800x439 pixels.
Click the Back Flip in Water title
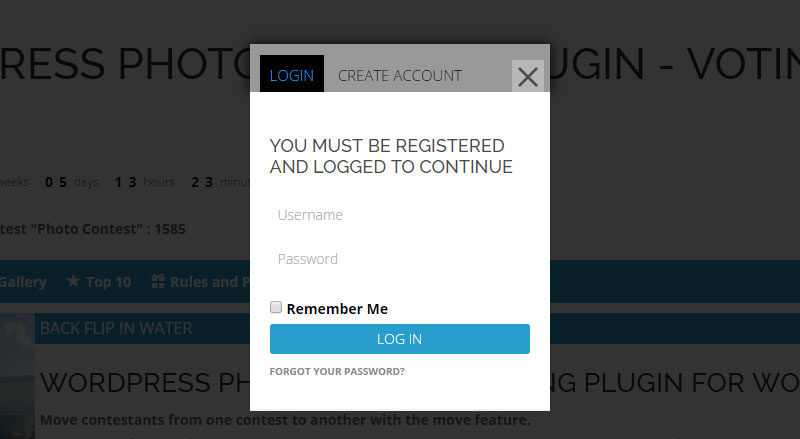pos(116,328)
